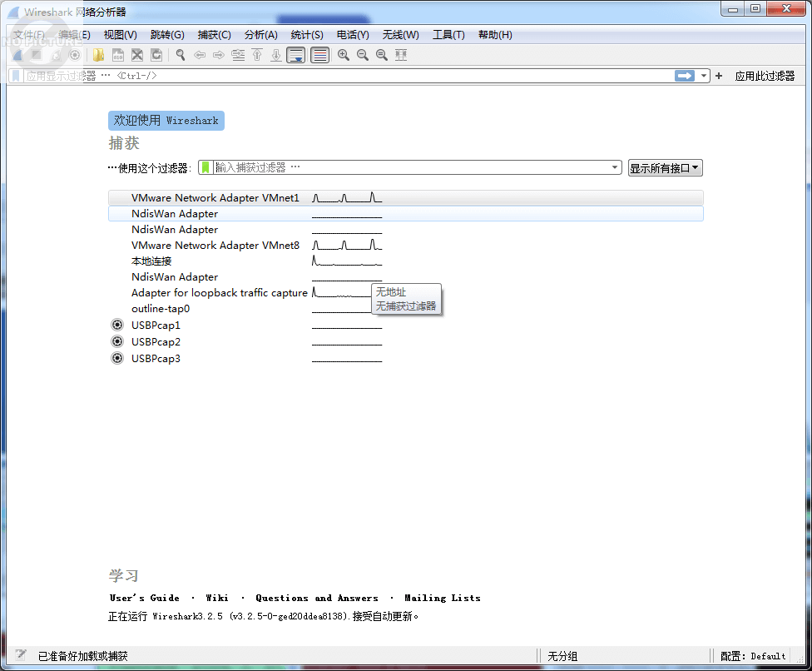Expand the display filter history dropdown

703,76
